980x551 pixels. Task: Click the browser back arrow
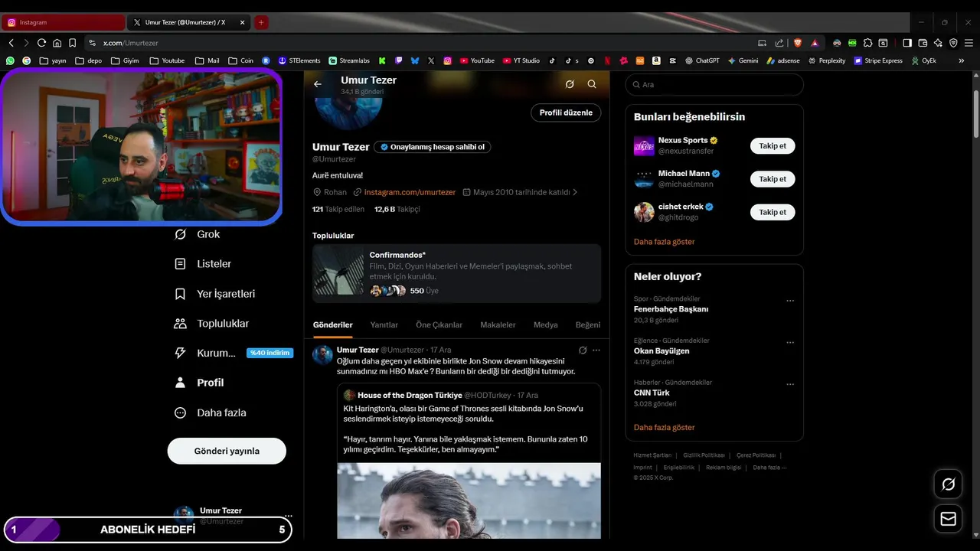11,43
